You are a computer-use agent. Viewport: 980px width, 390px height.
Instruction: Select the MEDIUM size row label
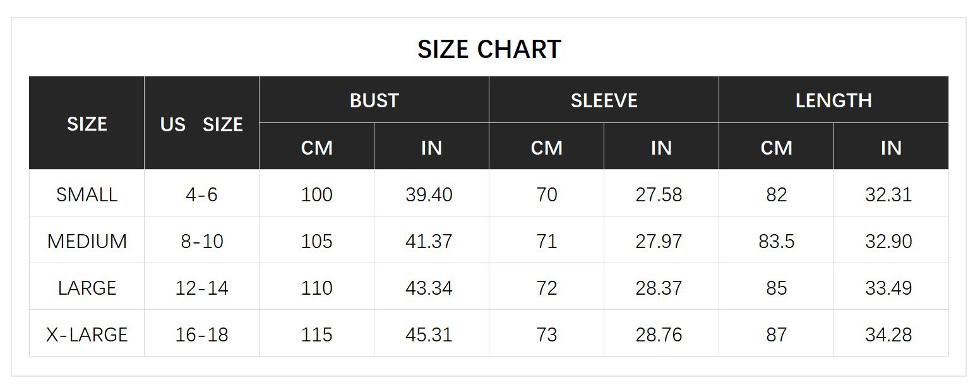tap(87, 241)
